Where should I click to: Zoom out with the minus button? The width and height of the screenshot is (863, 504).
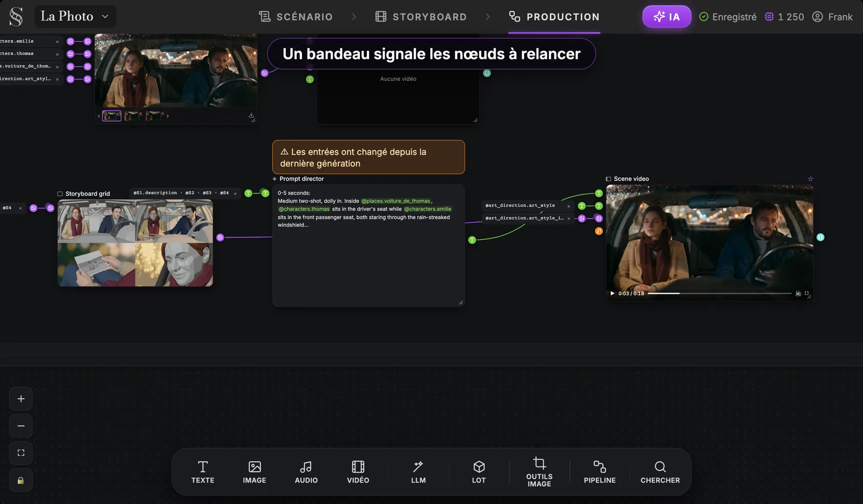(x=21, y=426)
